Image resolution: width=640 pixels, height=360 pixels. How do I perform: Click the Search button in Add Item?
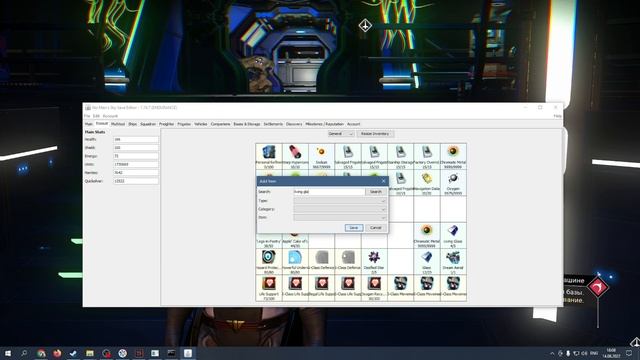point(376,192)
